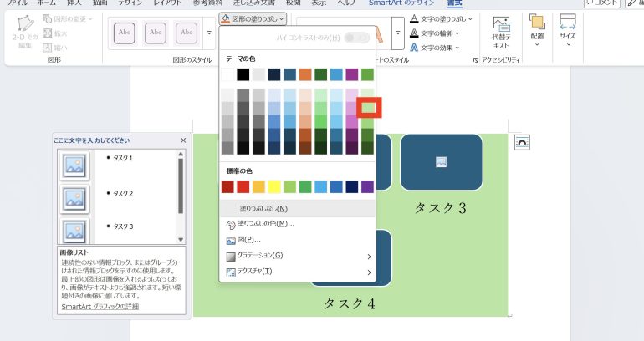Open Text Fill (文字の塗りつぶし) dropdown arrow
The image size is (644, 341).
[470, 19]
